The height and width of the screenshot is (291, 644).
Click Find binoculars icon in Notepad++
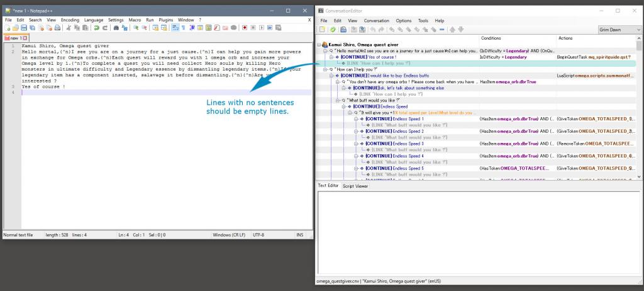coord(116,28)
